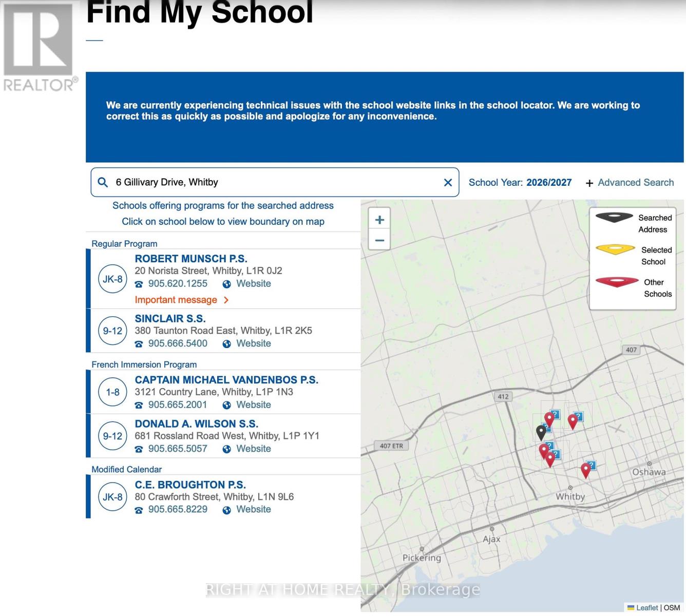Image resolution: width=686 pixels, height=616 pixels.
Task: Open the Website link for Robert Munsch P.S.
Action: [254, 283]
